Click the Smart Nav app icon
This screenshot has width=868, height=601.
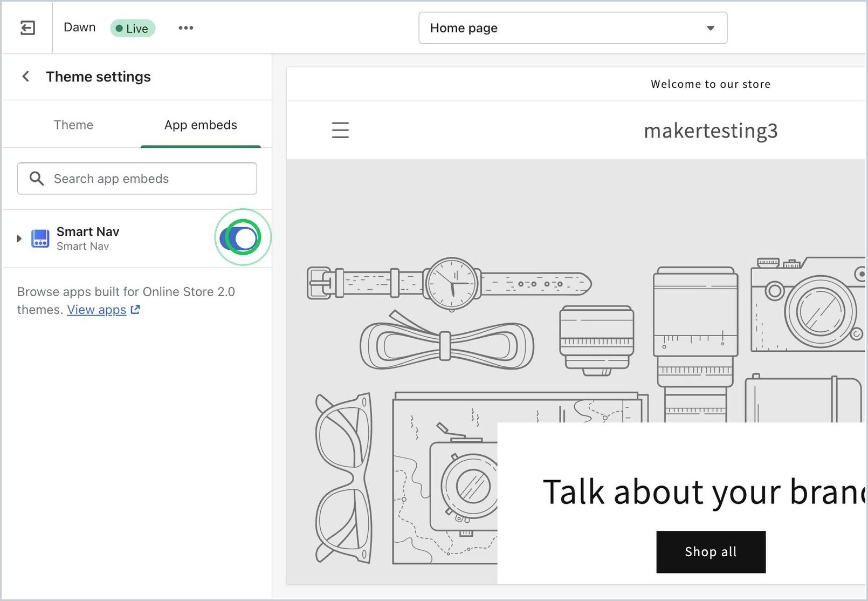point(40,238)
